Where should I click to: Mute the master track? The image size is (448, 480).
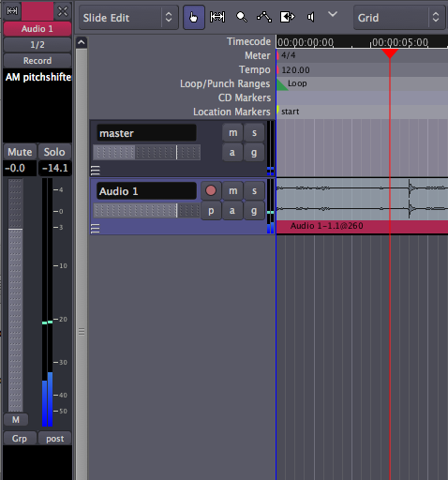coord(232,133)
